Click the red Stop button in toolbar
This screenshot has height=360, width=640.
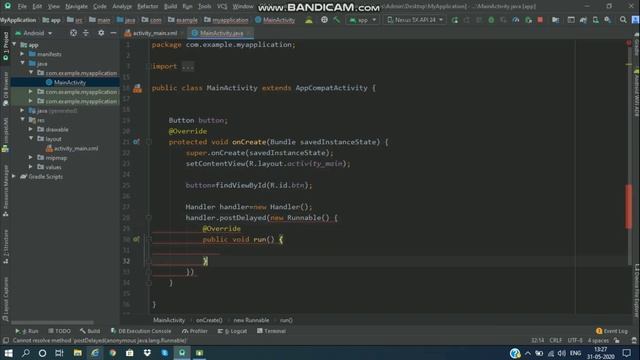click(x=540, y=20)
